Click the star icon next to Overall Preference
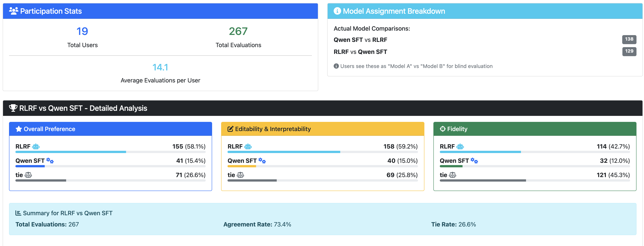Viewport: 644px width, 246px height. pyautogui.click(x=18, y=129)
